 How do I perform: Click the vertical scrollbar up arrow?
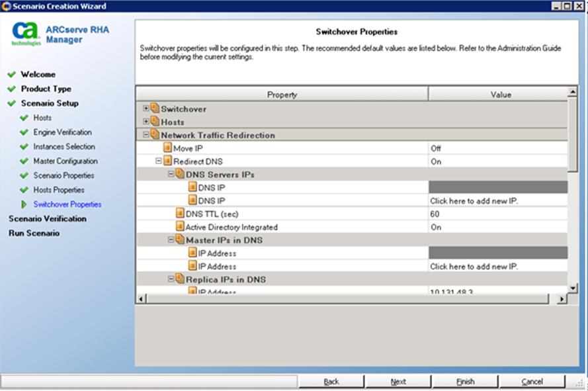pos(572,91)
